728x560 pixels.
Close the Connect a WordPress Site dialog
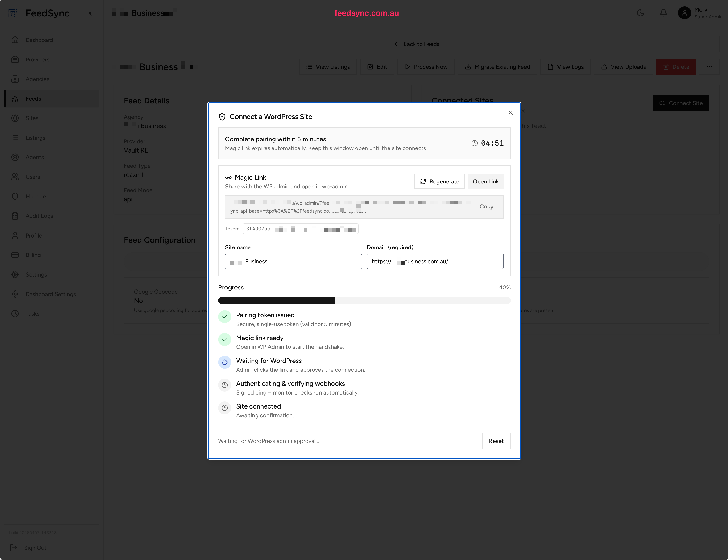[x=510, y=113]
